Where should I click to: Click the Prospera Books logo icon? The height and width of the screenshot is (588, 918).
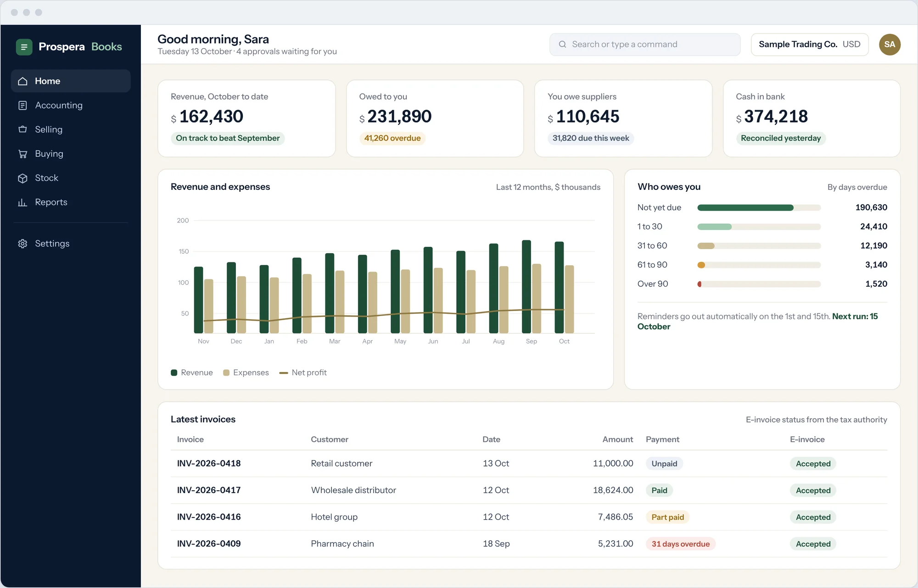pos(24,47)
